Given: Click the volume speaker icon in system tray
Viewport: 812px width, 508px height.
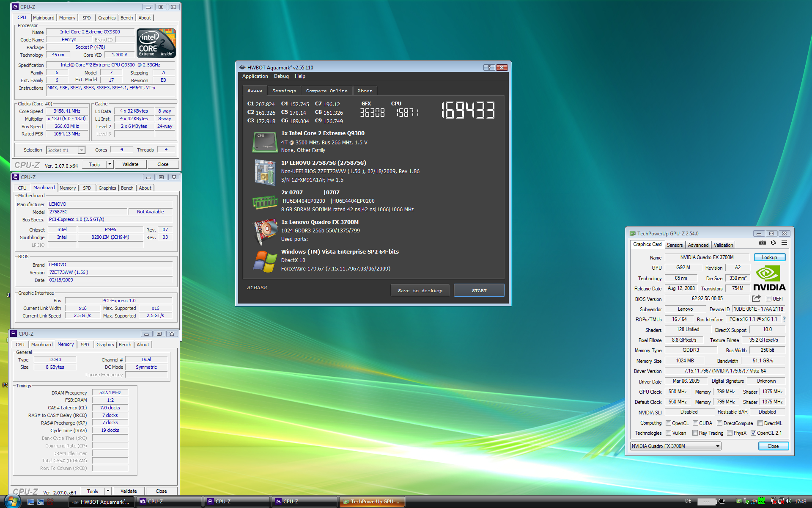Looking at the screenshot, I should coord(788,501).
